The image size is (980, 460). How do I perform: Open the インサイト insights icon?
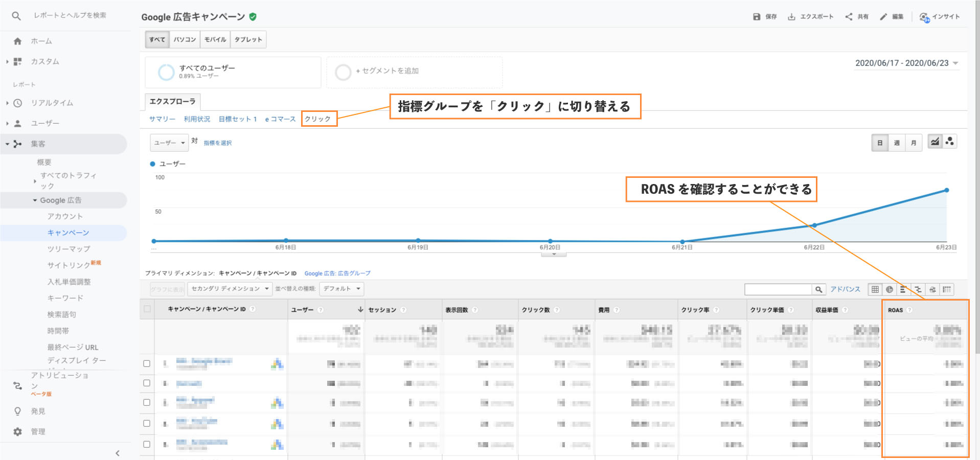pyautogui.click(x=924, y=17)
